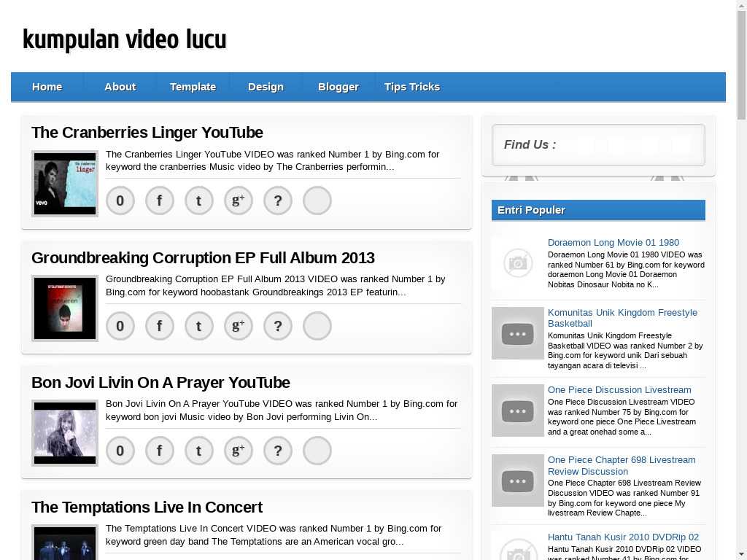Click Google Plus icon under Groundbreaking Corruption post
The image size is (747, 560).
pyautogui.click(x=239, y=326)
